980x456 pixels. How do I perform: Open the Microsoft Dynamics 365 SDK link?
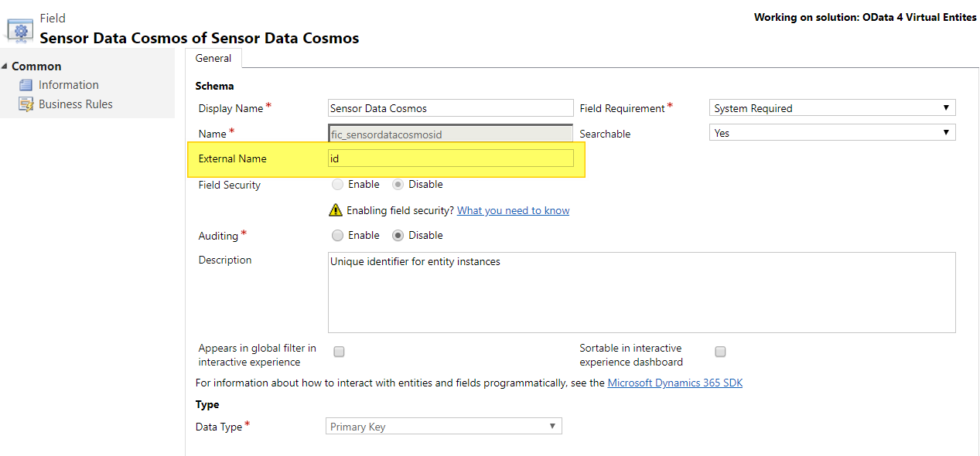(675, 383)
